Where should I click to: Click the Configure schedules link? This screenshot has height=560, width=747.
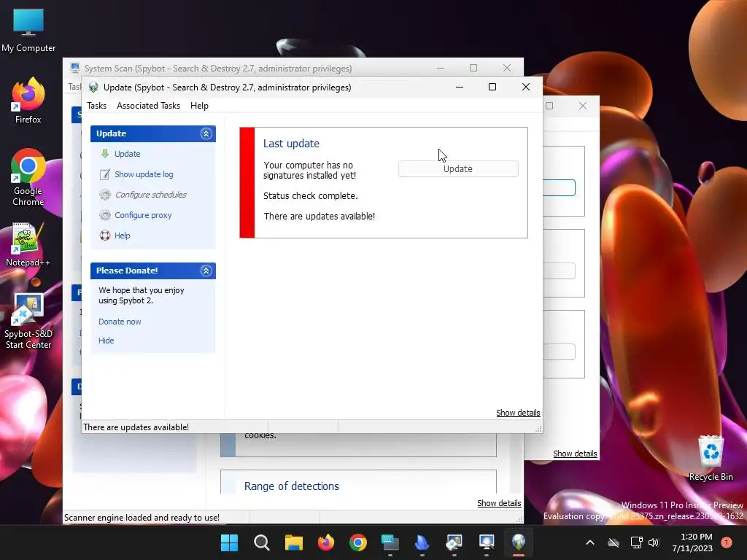(150, 195)
